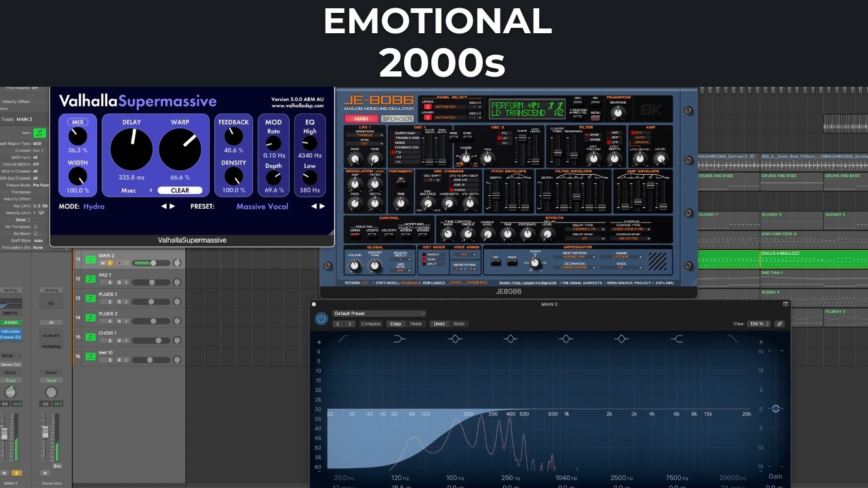Image resolution: width=868 pixels, height=488 pixels.
Task: Click the Channel EQ master Gain slider handle
Action: (776, 409)
